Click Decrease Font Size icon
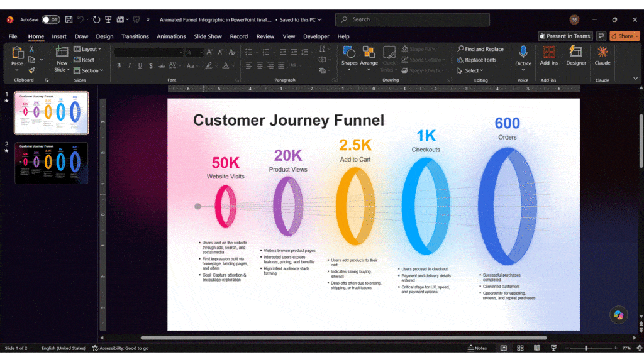Image resolution: width=644 pixels, height=362 pixels. tap(221, 52)
